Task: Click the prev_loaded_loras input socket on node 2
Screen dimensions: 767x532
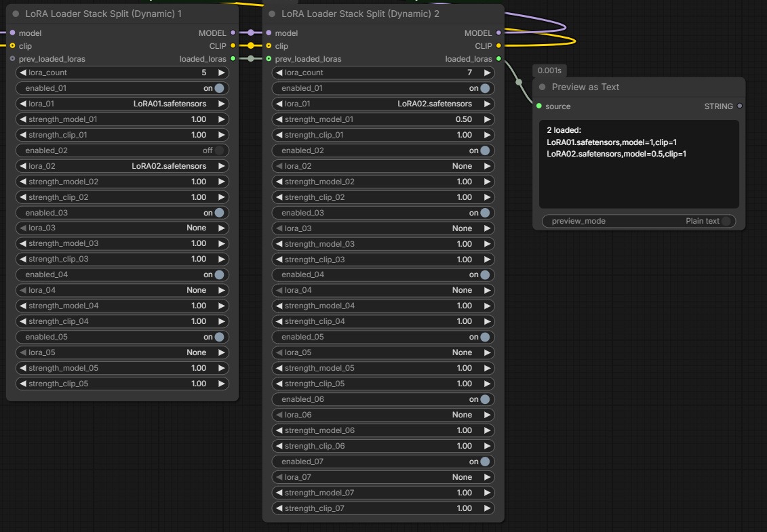Action: 269,59
